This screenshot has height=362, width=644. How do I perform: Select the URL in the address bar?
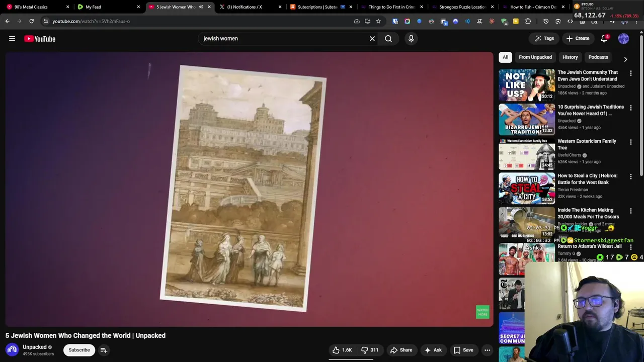tap(91, 21)
